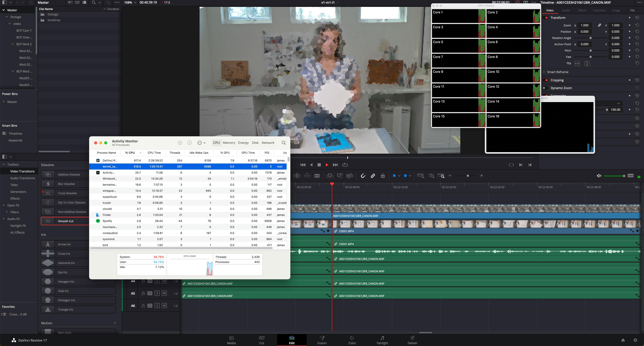Open the marker color dropdown arrow

coord(410,176)
